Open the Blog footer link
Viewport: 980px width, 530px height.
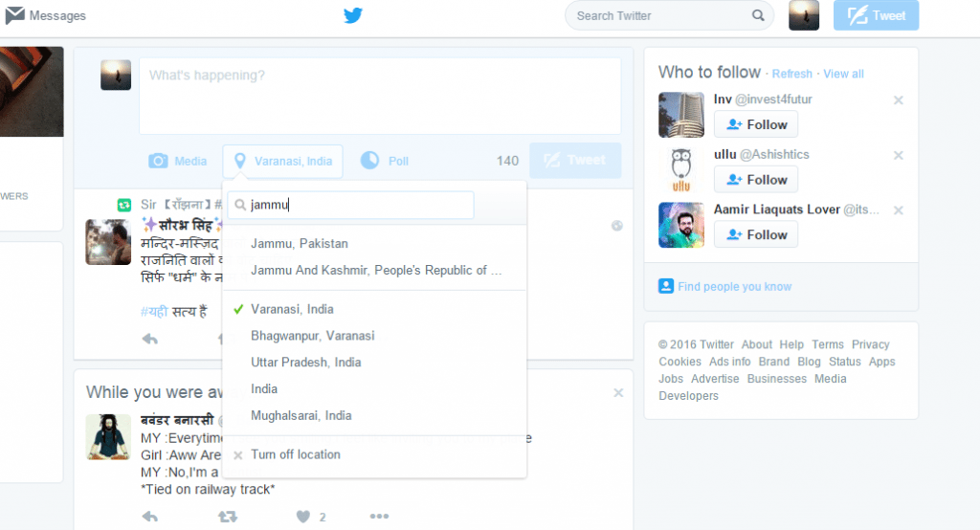coord(809,362)
